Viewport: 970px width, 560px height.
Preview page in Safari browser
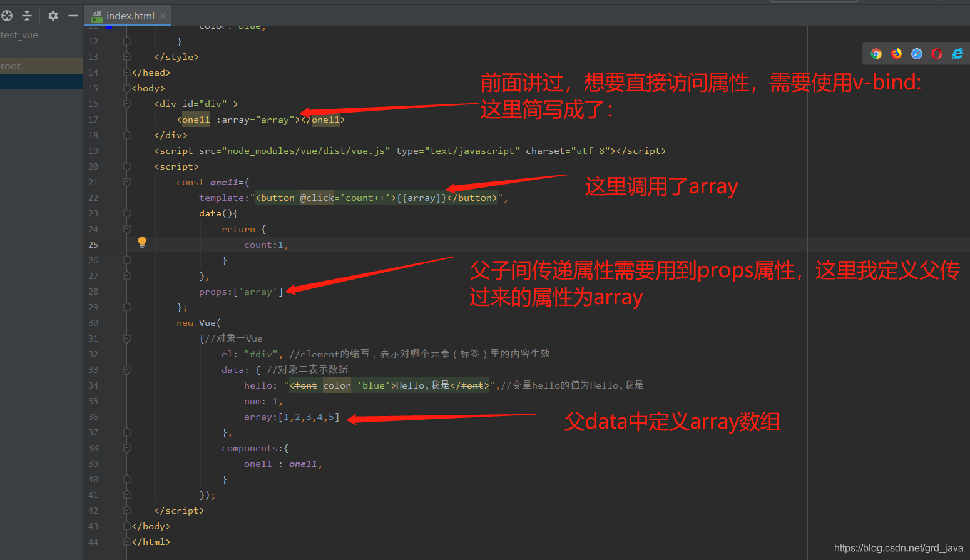[917, 54]
